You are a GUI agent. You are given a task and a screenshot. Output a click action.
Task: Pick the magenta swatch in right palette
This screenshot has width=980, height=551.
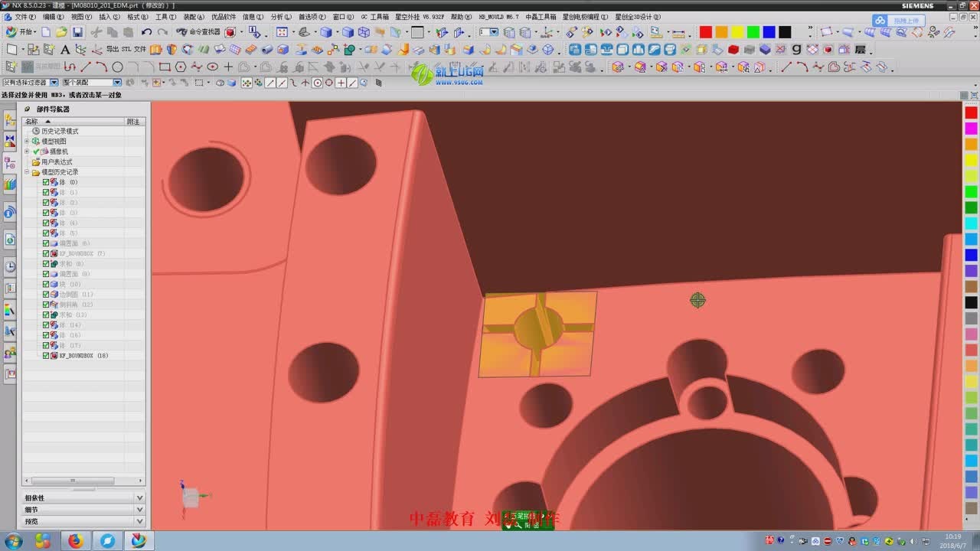tap(971, 129)
